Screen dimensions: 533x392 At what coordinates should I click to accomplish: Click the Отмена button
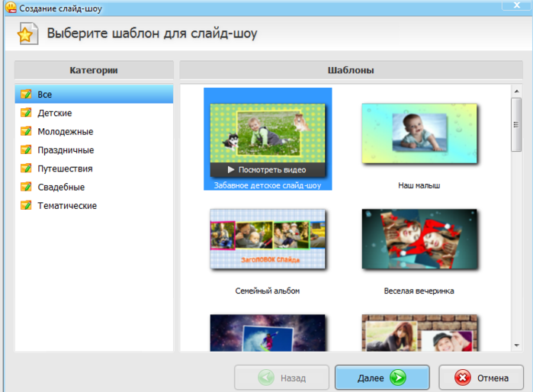(x=481, y=378)
